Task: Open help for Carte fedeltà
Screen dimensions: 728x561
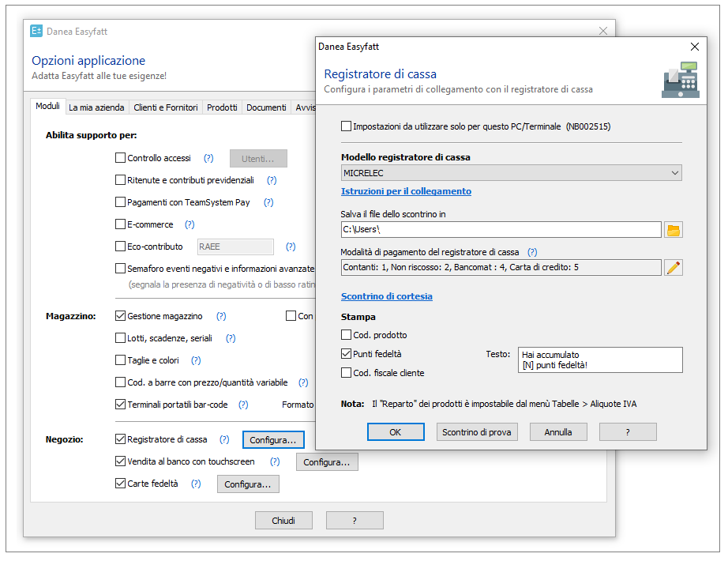Action: [196, 484]
